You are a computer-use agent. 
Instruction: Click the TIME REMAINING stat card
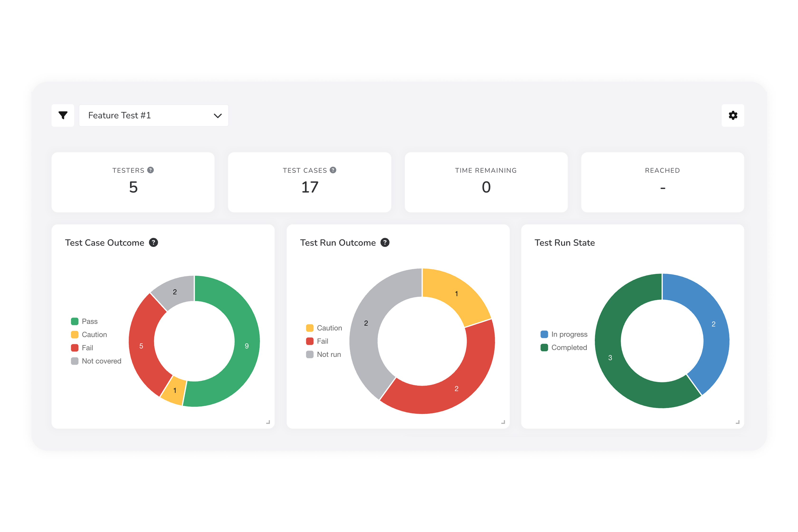(486, 182)
